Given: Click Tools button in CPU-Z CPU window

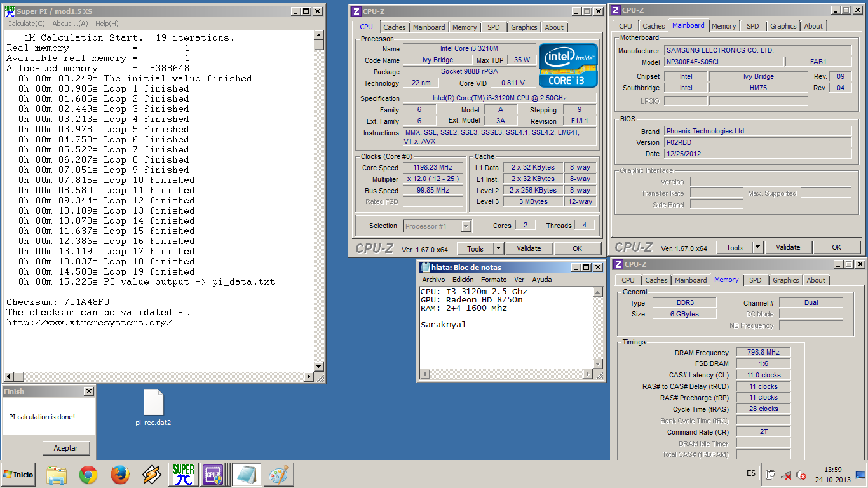Looking at the screenshot, I should click(475, 249).
